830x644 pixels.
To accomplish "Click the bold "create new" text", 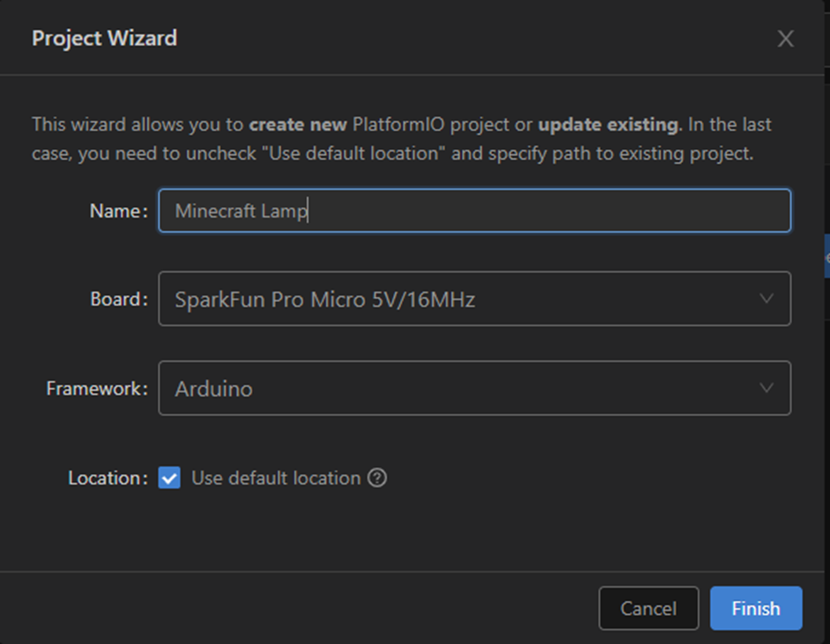I will [x=298, y=124].
